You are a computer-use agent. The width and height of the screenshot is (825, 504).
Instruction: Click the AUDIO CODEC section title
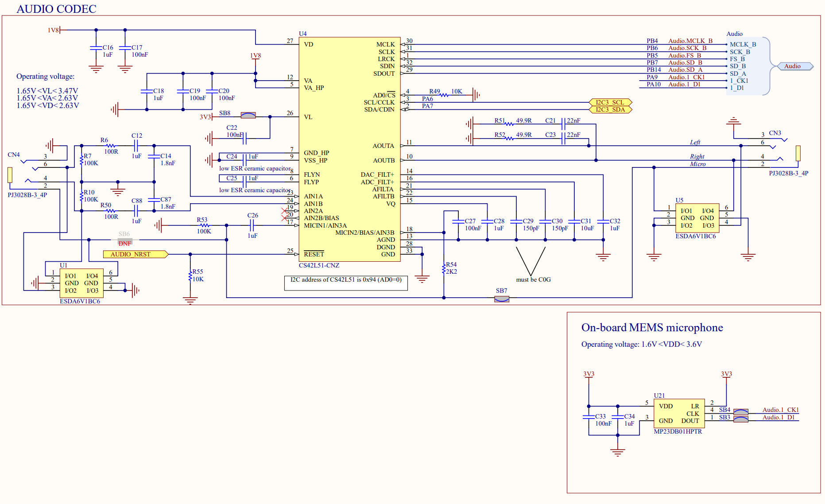tap(56, 8)
